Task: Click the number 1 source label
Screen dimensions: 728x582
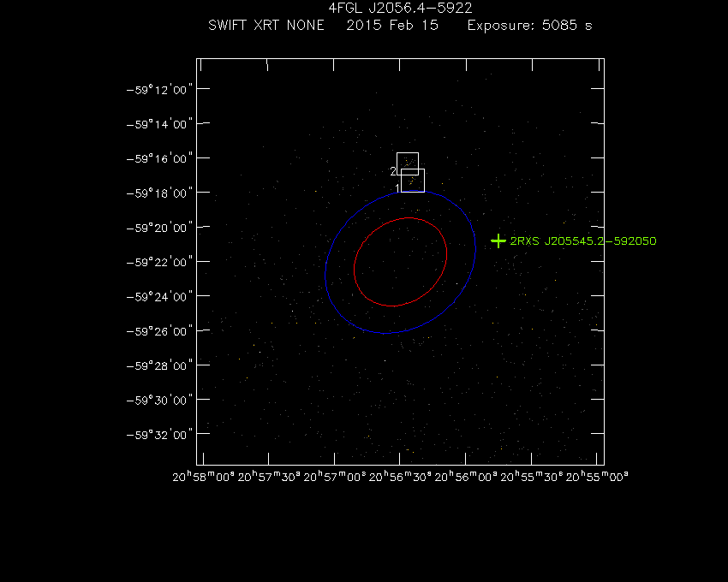Action: [x=397, y=188]
